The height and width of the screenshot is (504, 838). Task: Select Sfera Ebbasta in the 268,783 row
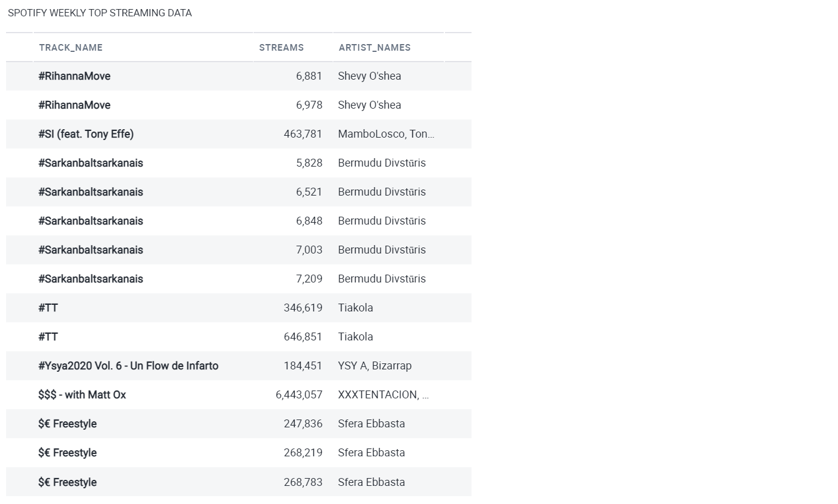coord(371,482)
